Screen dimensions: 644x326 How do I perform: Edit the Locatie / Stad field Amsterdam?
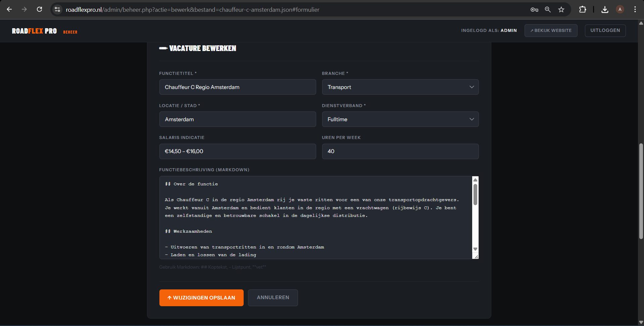(x=238, y=119)
